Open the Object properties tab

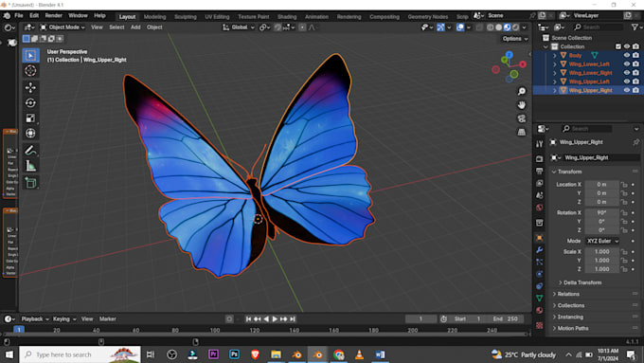(x=540, y=238)
